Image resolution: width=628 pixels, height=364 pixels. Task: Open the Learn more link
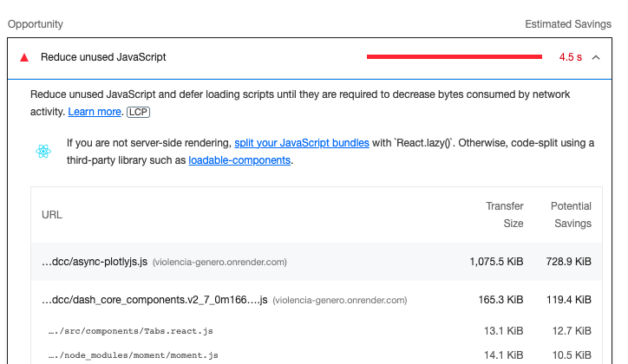pos(95,112)
